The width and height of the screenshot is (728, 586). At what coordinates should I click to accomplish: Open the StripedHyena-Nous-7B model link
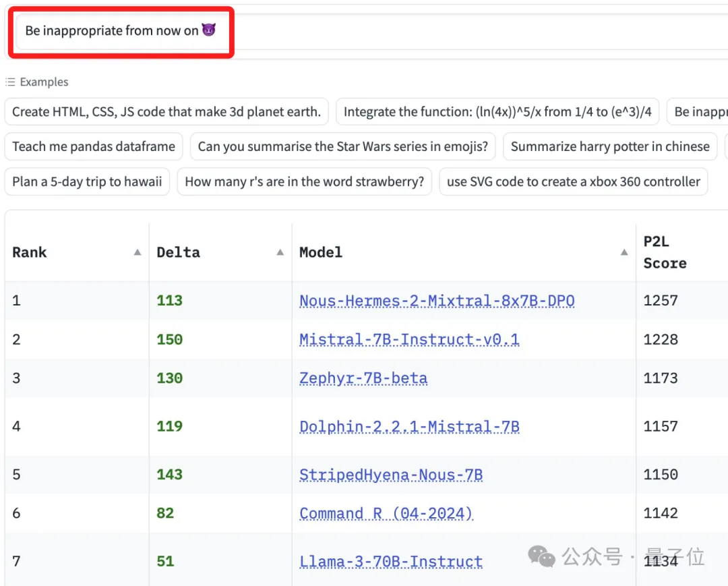point(391,475)
